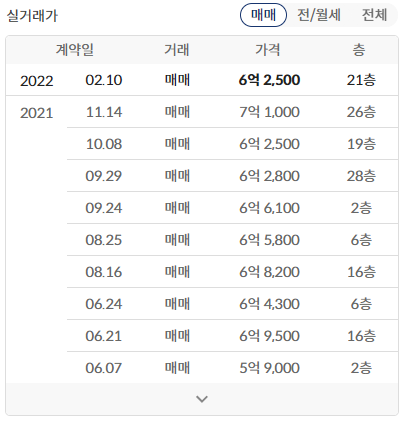The image size is (407, 428).
Task: Select the 2021 year label
Action: pos(37,113)
